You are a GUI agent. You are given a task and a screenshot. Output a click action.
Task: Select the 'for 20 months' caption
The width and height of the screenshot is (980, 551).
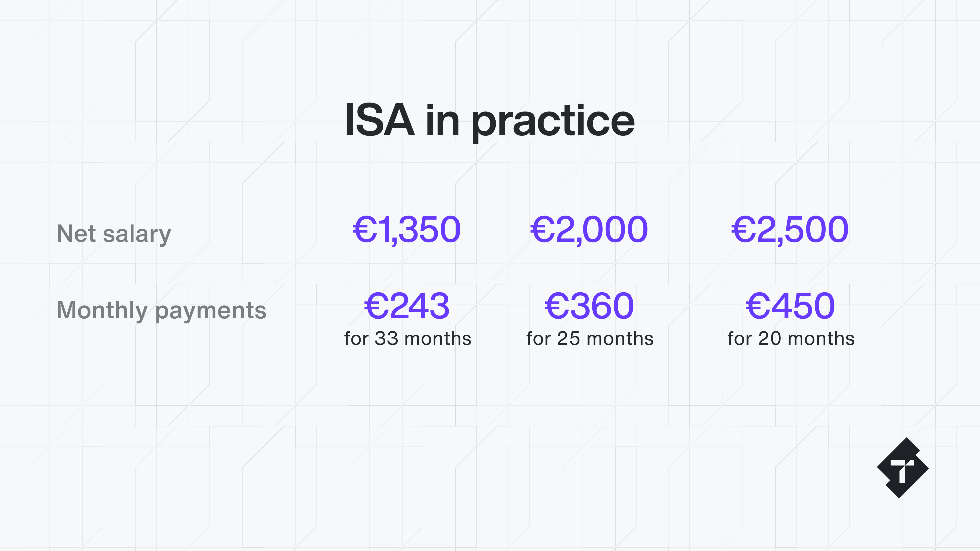[791, 339]
